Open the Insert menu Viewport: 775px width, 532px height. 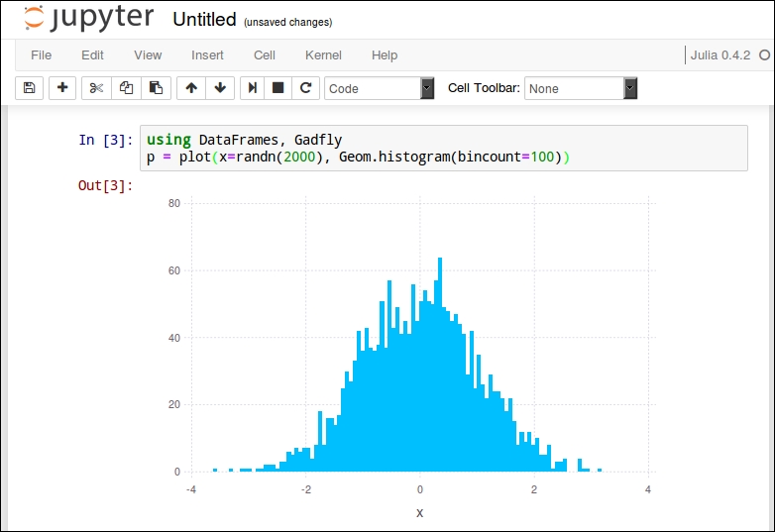click(207, 55)
